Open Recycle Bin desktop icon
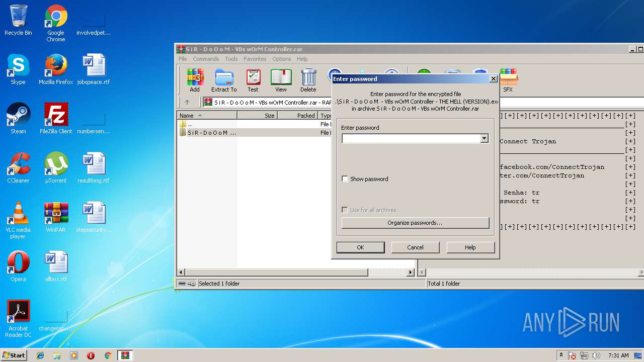This screenshot has height=362, width=644. pos(18,20)
